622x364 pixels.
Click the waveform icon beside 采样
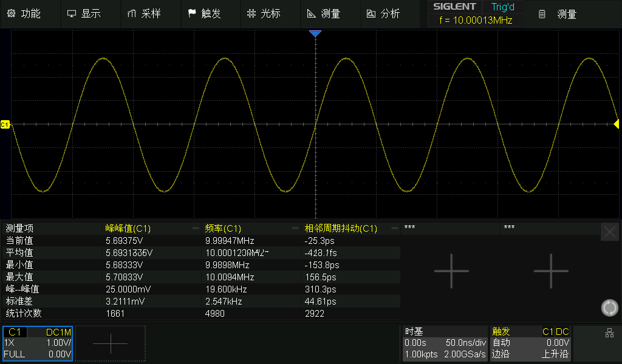coord(132,14)
